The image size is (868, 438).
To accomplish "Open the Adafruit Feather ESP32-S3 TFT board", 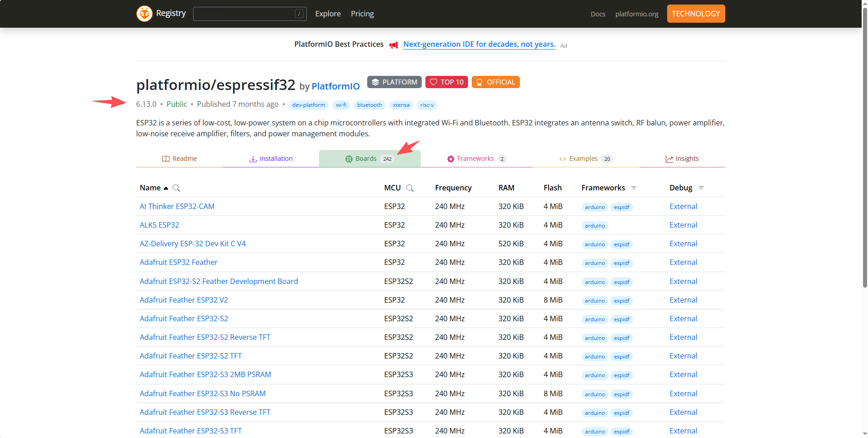I will point(190,431).
